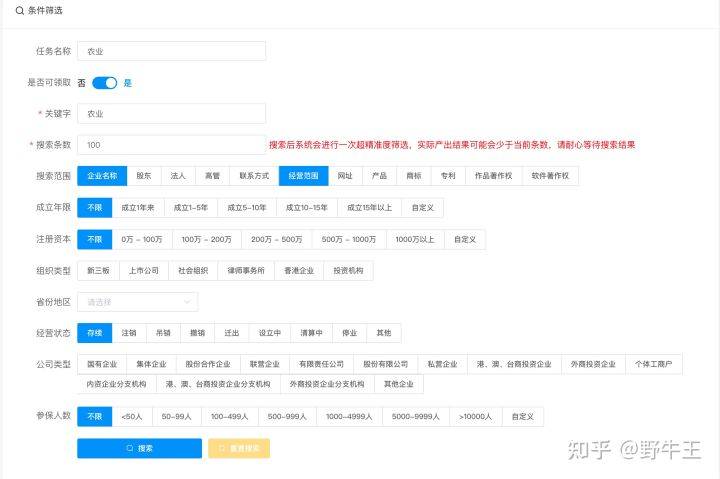Screen dimensions: 720x479
Task: Choose 有限责任公司 company type
Action: coord(321,364)
